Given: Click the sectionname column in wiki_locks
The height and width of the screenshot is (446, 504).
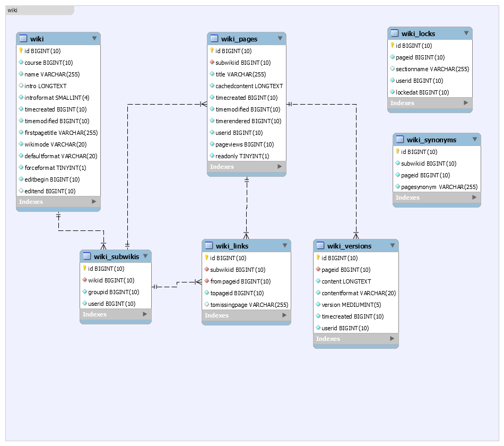Looking at the screenshot, I should (x=432, y=69).
